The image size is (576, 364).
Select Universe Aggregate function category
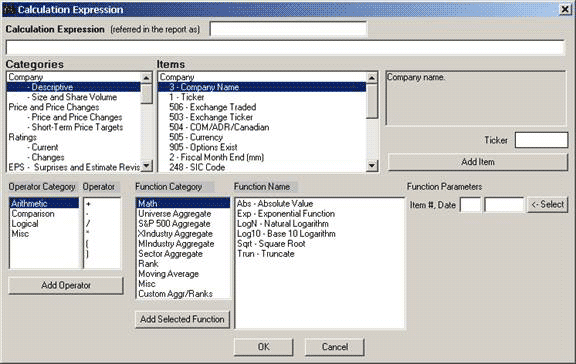point(183,214)
